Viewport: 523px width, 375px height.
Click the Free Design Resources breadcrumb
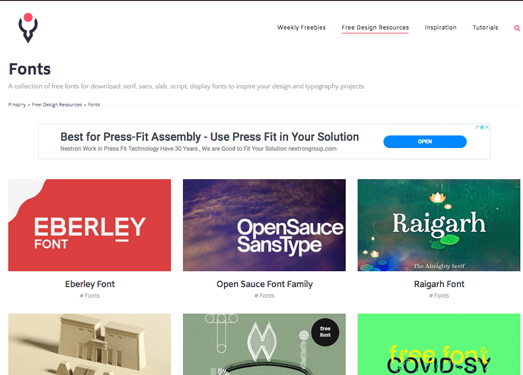click(x=57, y=104)
